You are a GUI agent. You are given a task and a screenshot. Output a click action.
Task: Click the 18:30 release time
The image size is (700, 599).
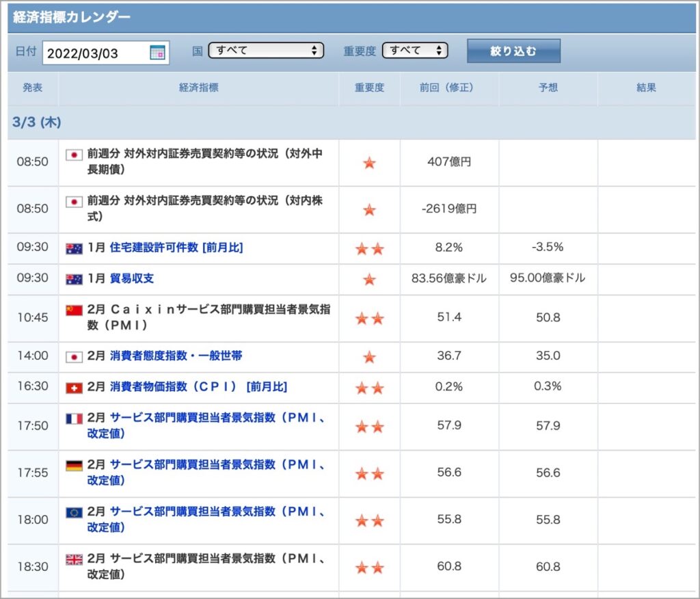click(33, 567)
